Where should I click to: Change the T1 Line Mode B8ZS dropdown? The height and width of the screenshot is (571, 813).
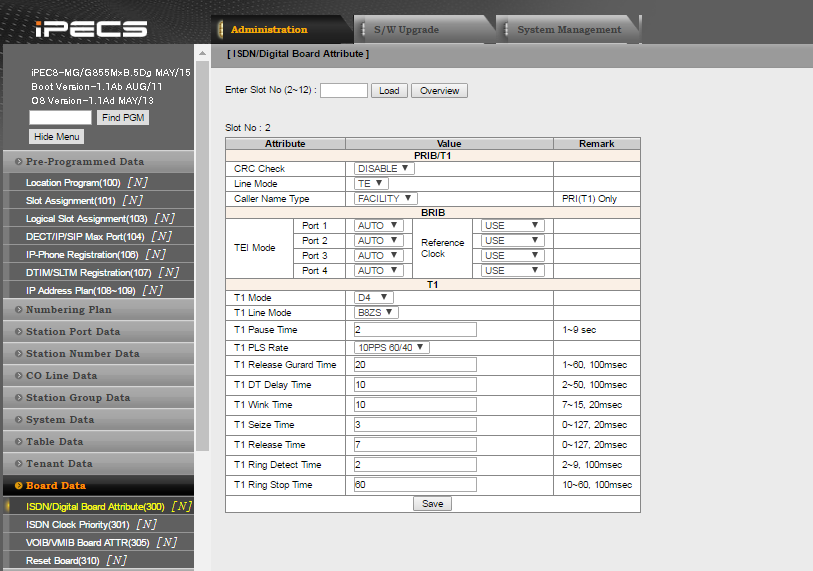point(377,312)
